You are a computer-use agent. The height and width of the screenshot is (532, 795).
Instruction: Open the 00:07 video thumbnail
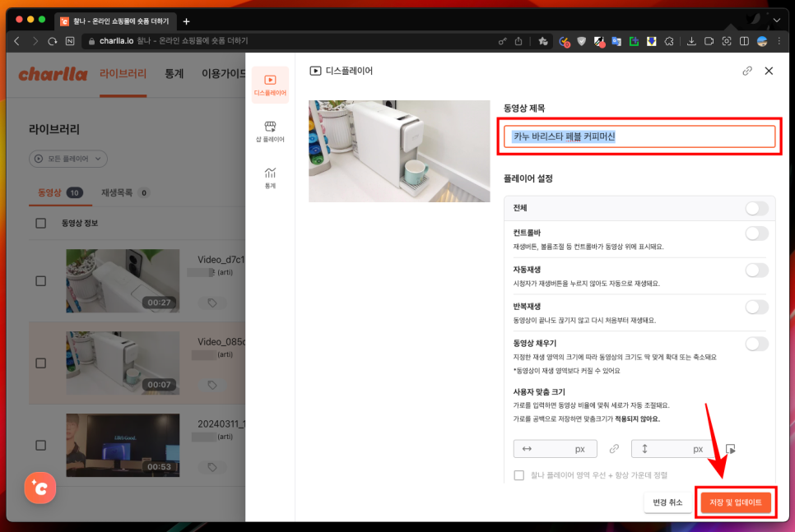[x=123, y=363]
